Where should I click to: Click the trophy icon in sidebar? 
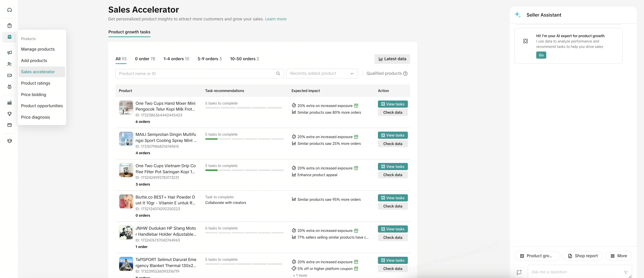[9, 114]
